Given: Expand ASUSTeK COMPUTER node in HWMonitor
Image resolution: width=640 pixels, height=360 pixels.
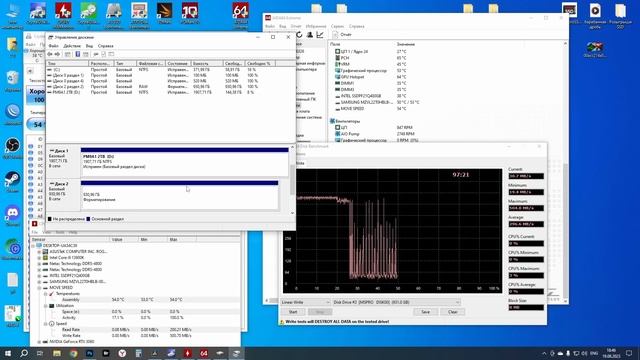Looking at the screenshot, I should pos(40,252).
